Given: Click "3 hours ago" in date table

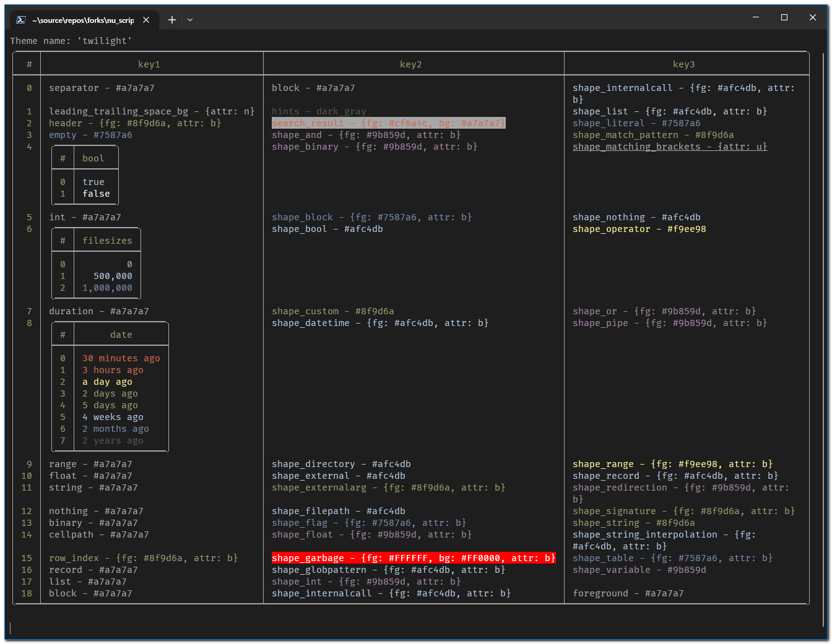Looking at the screenshot, I should (x=113, y=370).
